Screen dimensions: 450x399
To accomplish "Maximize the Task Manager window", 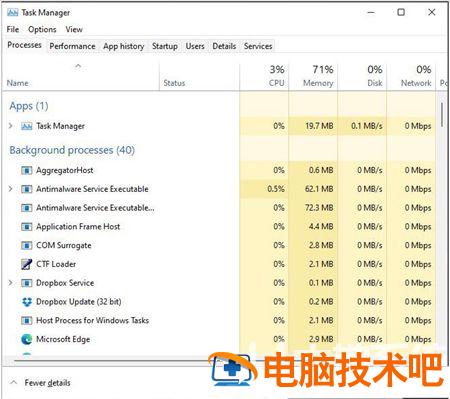I will (x=401, y=12).
